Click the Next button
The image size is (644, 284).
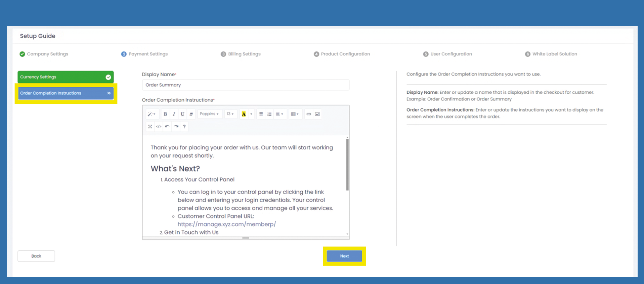click(x=344, y=256)
